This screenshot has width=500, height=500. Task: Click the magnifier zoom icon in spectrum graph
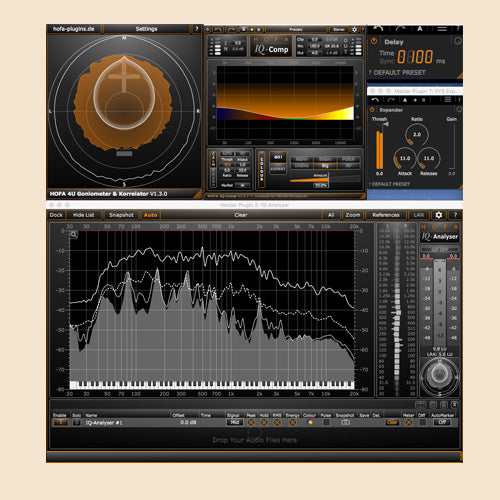(x=74, y=235)
